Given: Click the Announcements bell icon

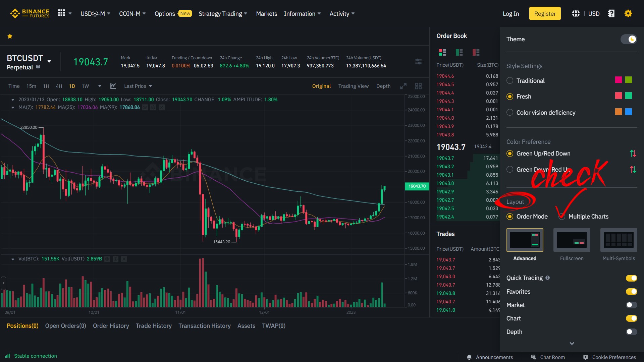Looking at the screenshot, I should (x=469, y=357).
